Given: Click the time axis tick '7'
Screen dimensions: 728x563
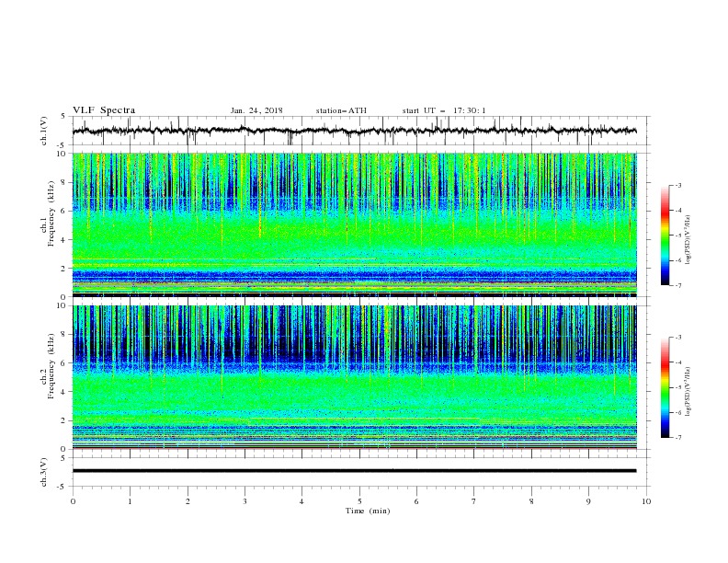Looking at the screenshot, I should pos(474,501).
